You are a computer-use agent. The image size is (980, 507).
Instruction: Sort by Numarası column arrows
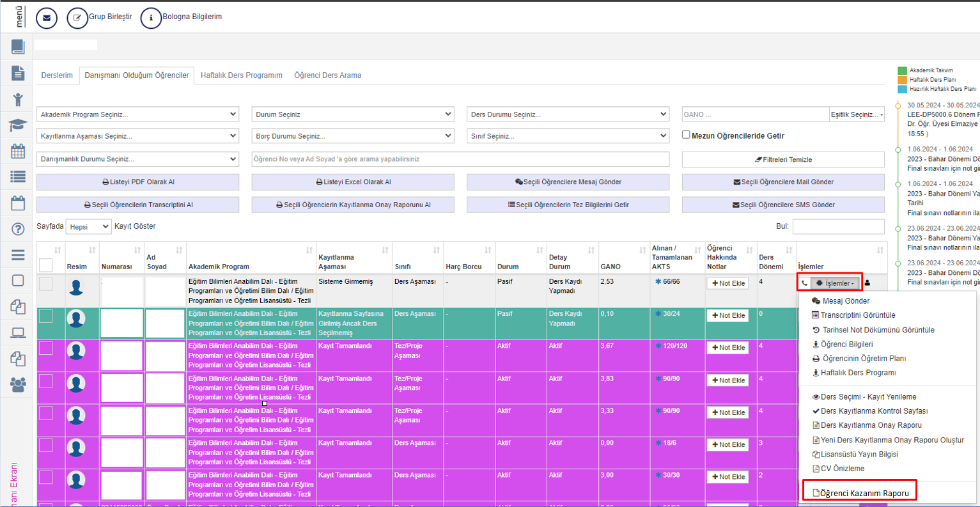137,250
